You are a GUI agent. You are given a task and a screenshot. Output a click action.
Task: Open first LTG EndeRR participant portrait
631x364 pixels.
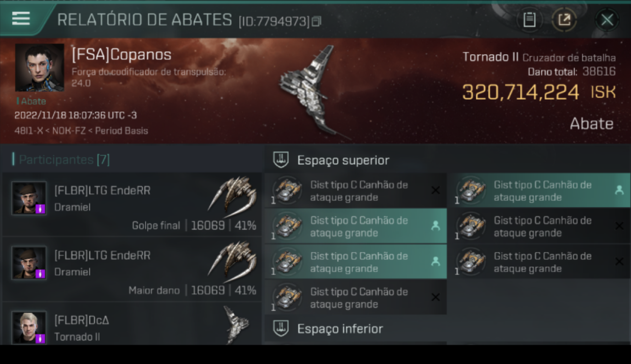[x=29, y=198]
